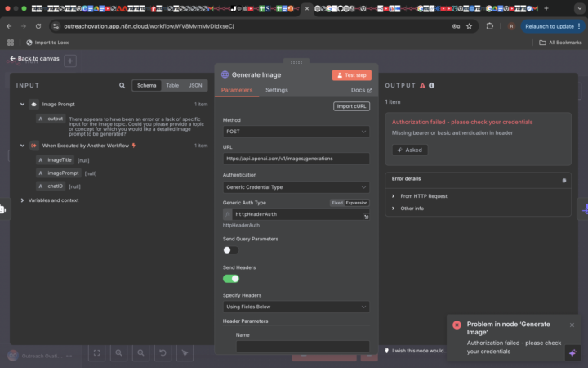588x368 pixels.
Task: Select Expression mode for Generic Auth Type
Action: pos(357,203)
